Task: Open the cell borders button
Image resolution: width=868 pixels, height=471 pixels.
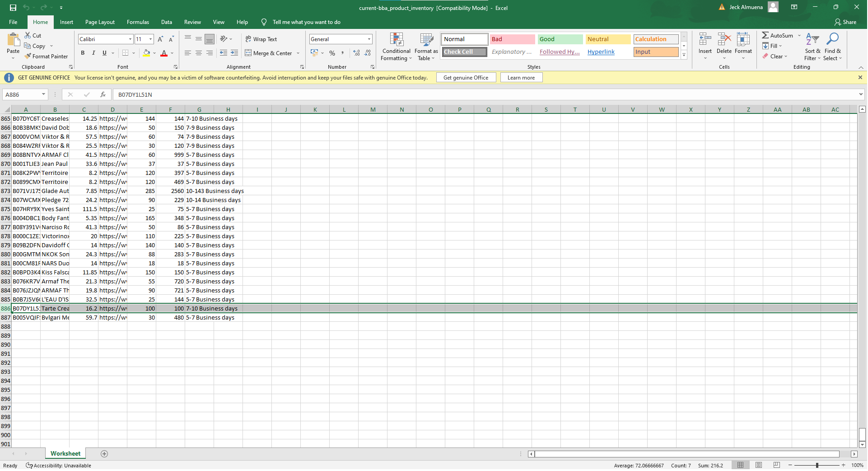Action: point(126,53)
